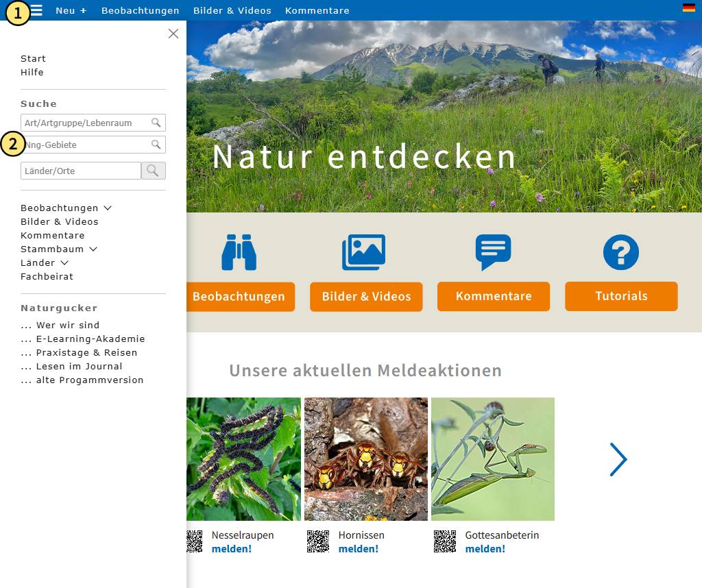The image size is (702, 588).
Task: Click the speech bubble comments icon
Action: click(493, 252)
